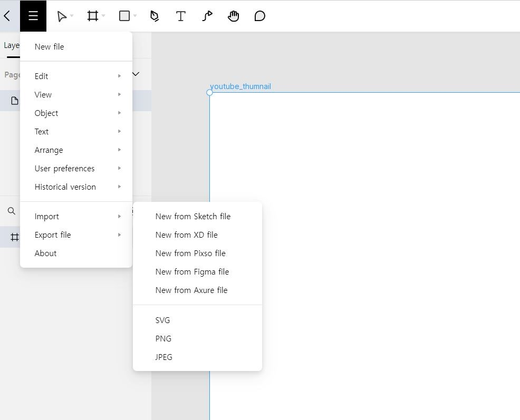This screenshot has height=420, width=520.
Task: Open the Arrange submenu
Action: point(76,150)
